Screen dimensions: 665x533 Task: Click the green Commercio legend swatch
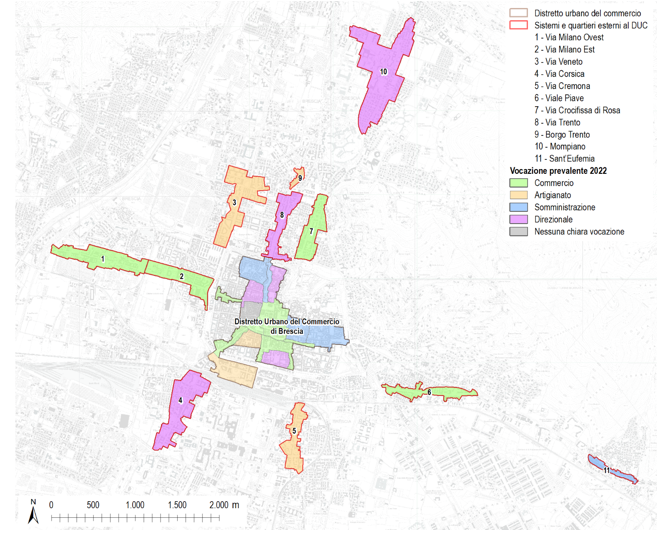click(518, 183)
